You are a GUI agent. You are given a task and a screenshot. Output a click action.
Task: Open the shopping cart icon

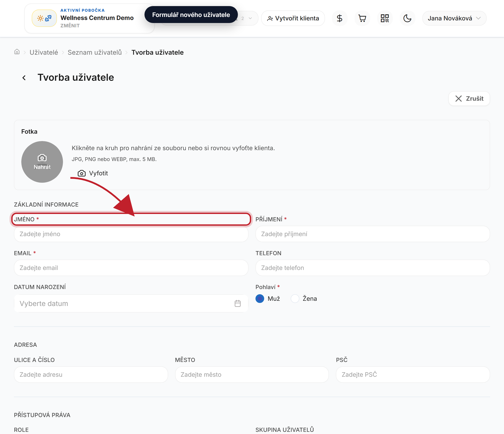coord(362,18)
